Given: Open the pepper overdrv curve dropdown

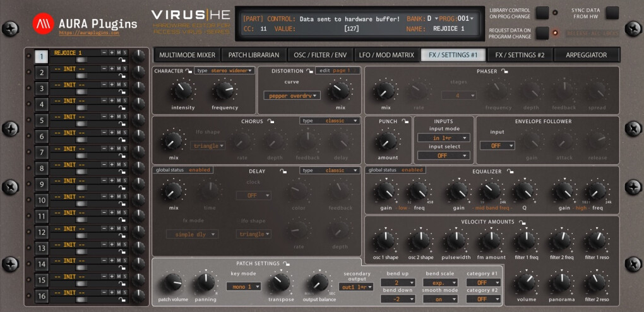Looking at the screenshot, I should click(x=292, y=96).
